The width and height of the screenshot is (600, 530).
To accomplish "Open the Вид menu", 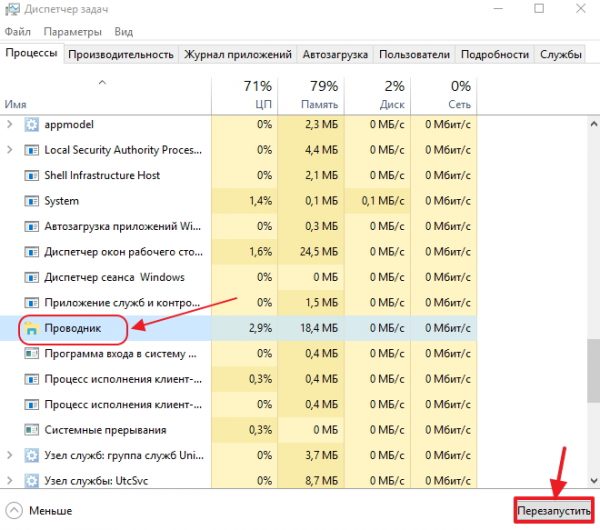I will 124,31.
